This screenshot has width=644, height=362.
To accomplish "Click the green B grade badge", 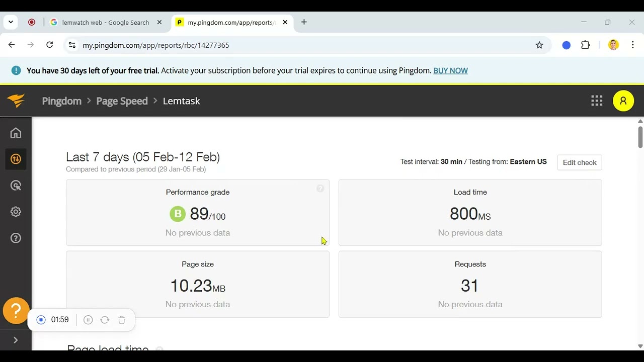I will tap(178, 214).
